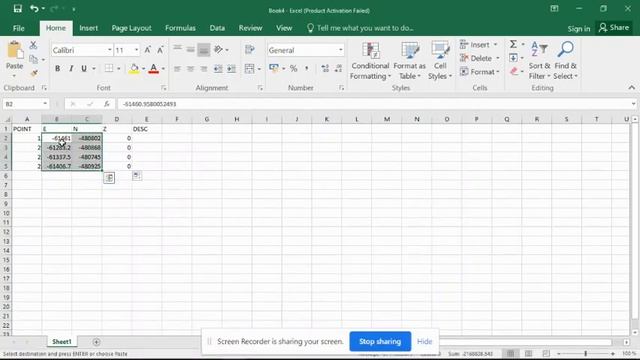Click the Stop sharing button

pyautogui.click(x=380, y=341)
